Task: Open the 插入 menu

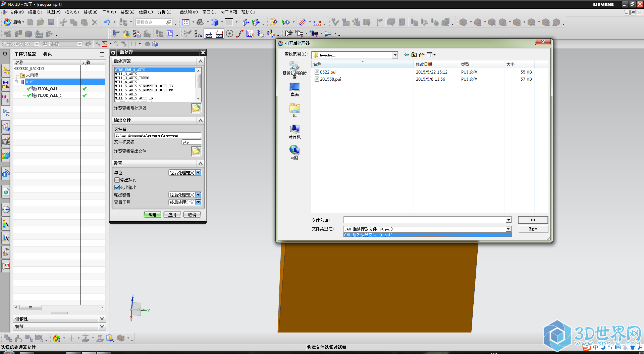Action: [x=72, y=12]
